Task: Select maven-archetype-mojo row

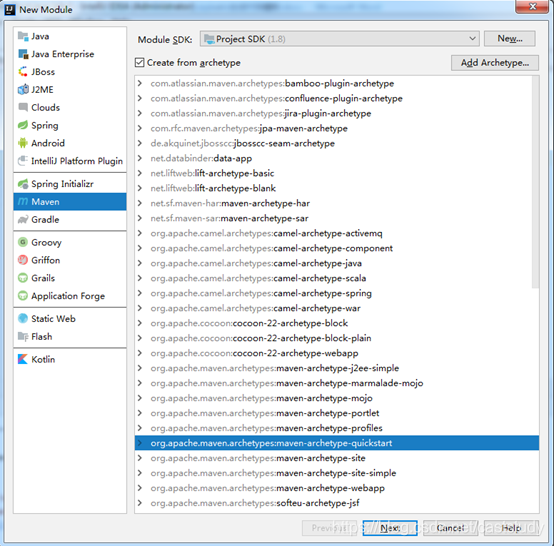Action: [x=337, y=398]
